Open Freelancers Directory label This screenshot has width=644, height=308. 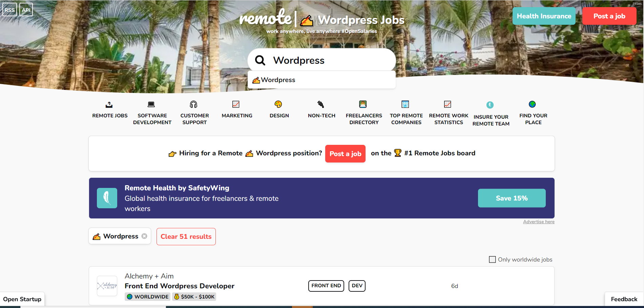coord(364,119)
